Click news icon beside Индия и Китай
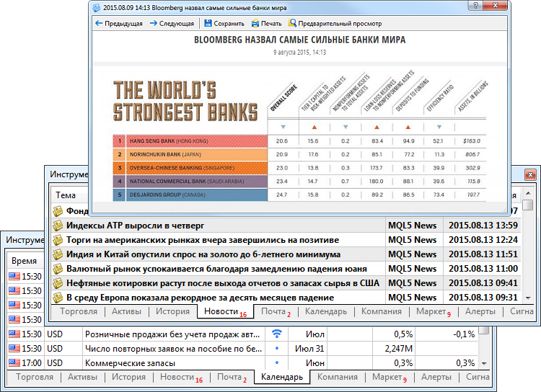This screenshot has height=392, width=541. 58,254
